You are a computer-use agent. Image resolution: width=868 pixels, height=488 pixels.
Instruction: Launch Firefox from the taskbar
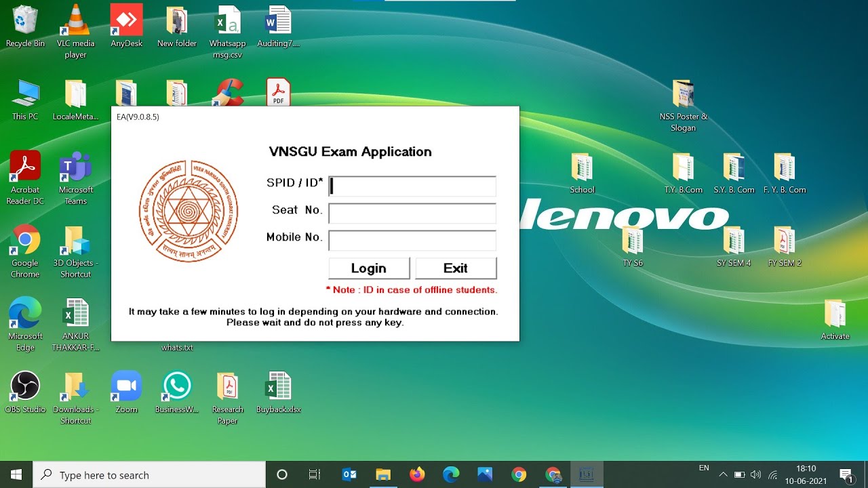click(417, 474)
